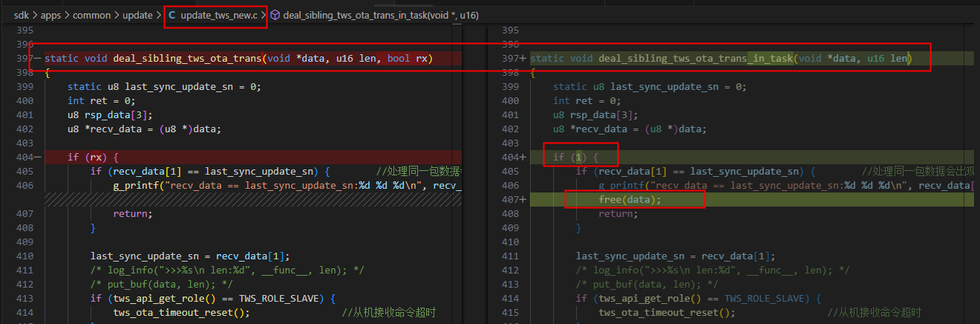The height and width of the screenshot is (324, 980).
Task: Click 'u8 rsp_data[3];' in modified editor
Action: pos(595,114)
